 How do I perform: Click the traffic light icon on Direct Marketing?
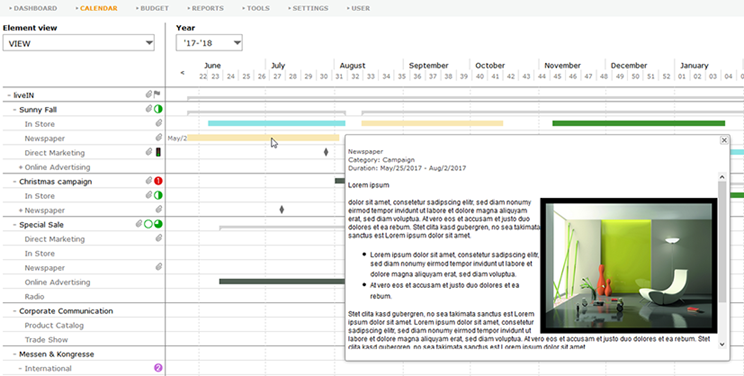[158, 152]
